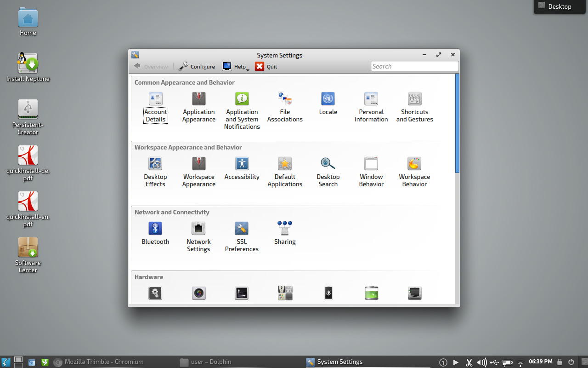Open the volume control in system tray
588x368 pixels.
point(482,362)
